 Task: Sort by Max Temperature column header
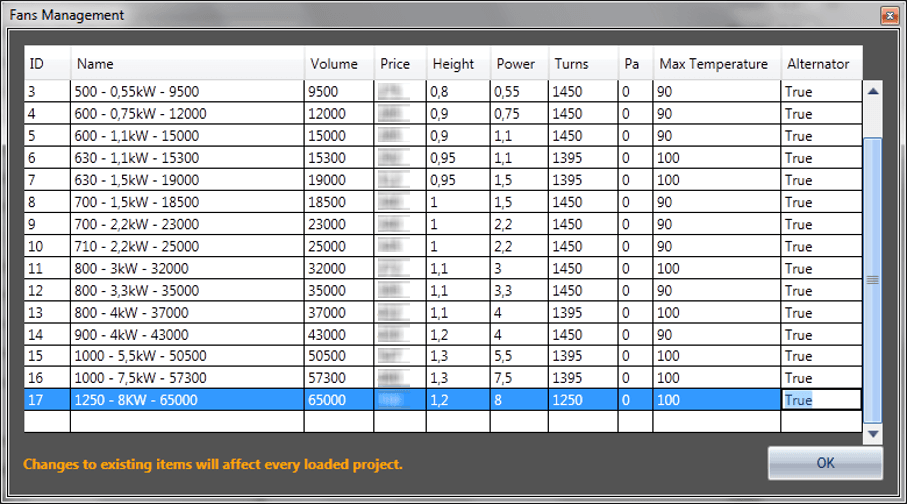pyautogui.click(x=717, y=63)
